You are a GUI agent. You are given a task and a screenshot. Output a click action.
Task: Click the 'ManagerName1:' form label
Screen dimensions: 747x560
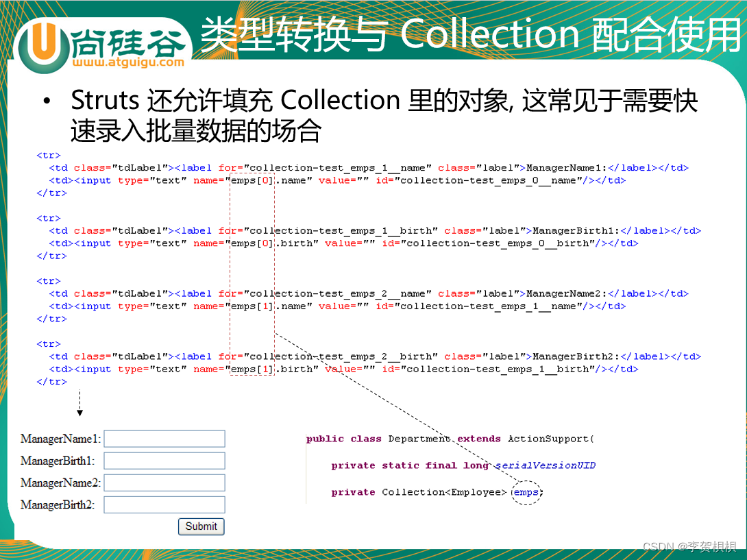[60, 439]
